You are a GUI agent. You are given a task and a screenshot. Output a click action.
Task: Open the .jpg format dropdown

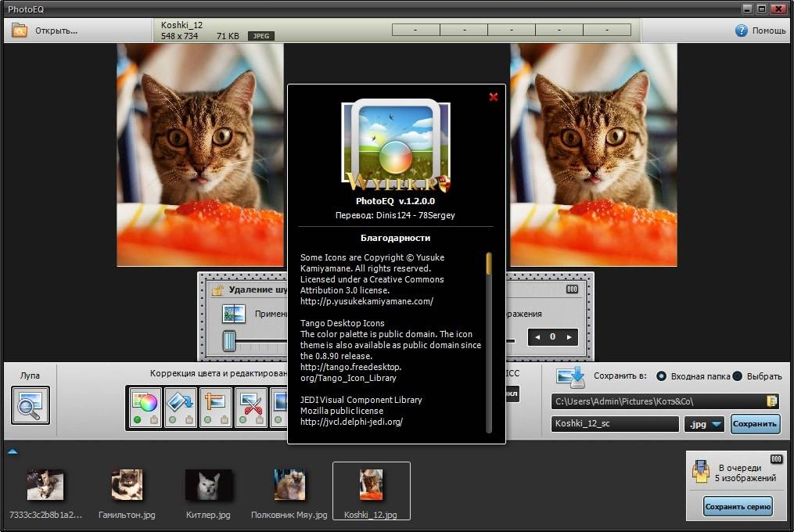coord(705,424)
